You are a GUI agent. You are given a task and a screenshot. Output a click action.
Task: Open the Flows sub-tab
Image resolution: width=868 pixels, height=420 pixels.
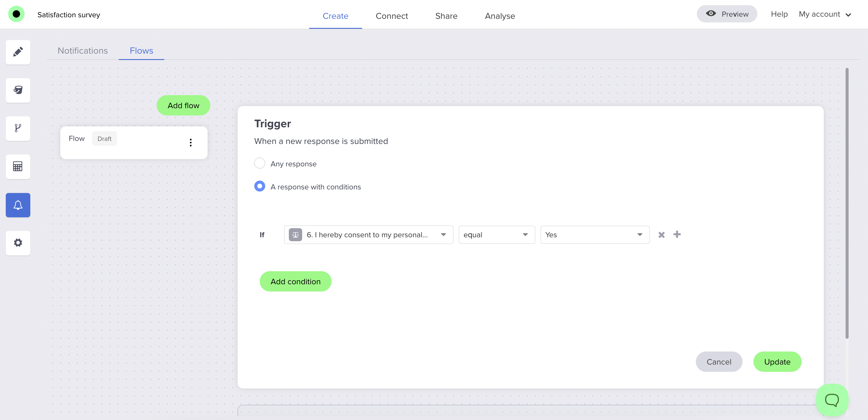[x=141, y=51]
